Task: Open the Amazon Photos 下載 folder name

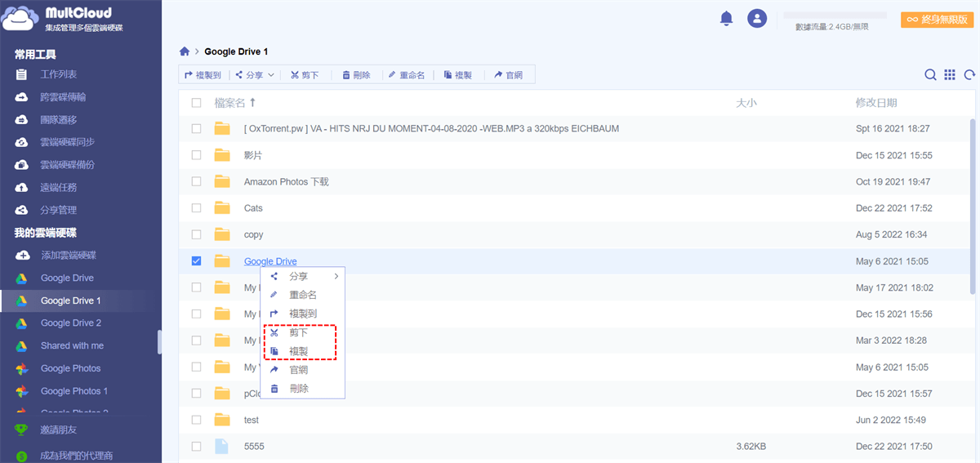Action: (286, 182)
